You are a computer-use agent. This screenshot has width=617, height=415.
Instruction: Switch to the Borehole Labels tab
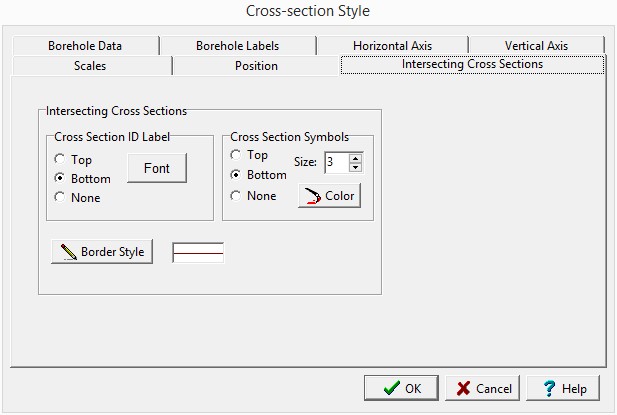click(x=237, y=46)
